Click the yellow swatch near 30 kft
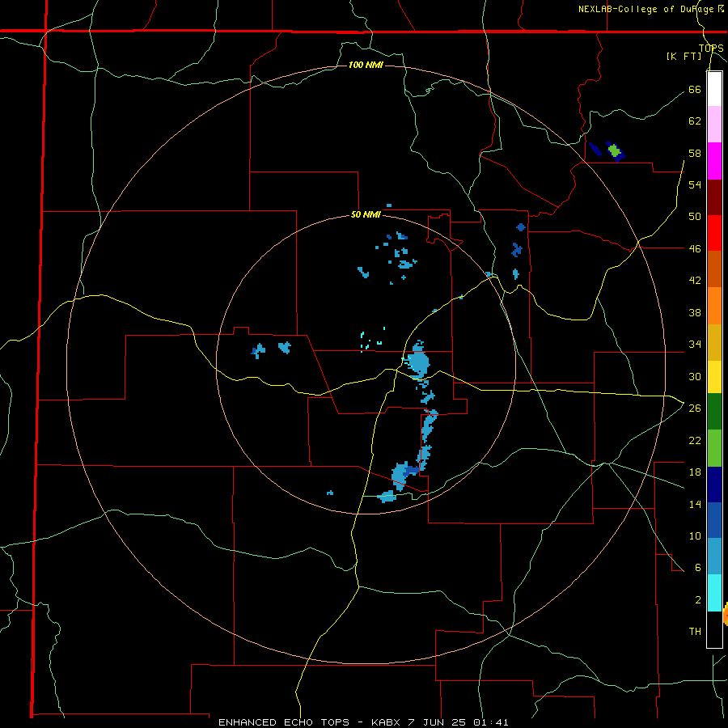 point(714,376)
